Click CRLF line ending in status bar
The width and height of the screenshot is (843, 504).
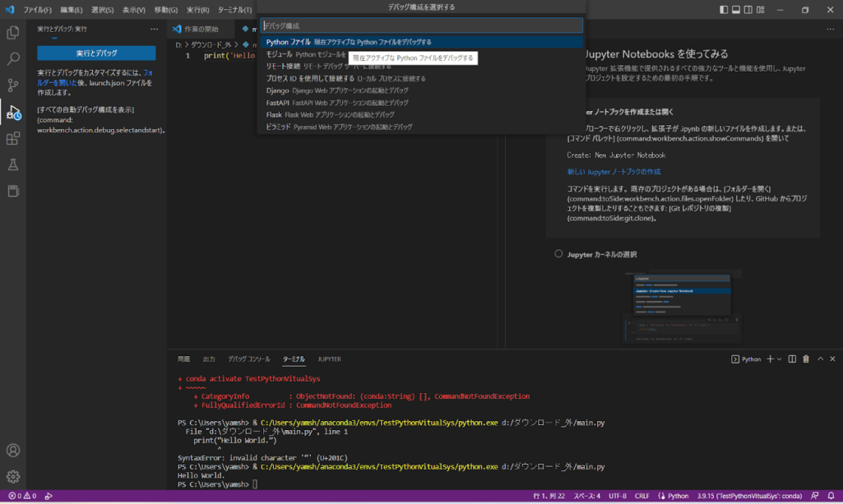tap(642, 496)
